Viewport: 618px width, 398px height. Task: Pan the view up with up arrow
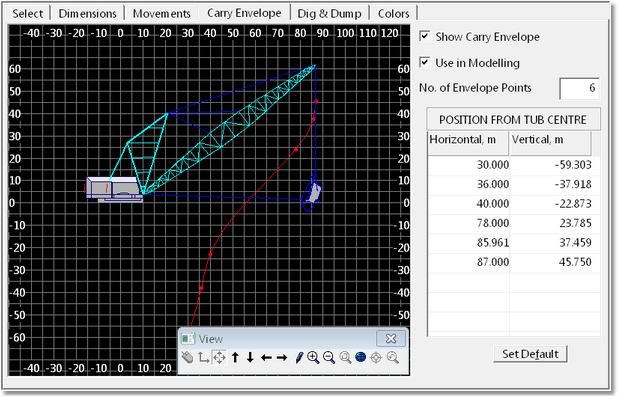(x=235, y=357)
